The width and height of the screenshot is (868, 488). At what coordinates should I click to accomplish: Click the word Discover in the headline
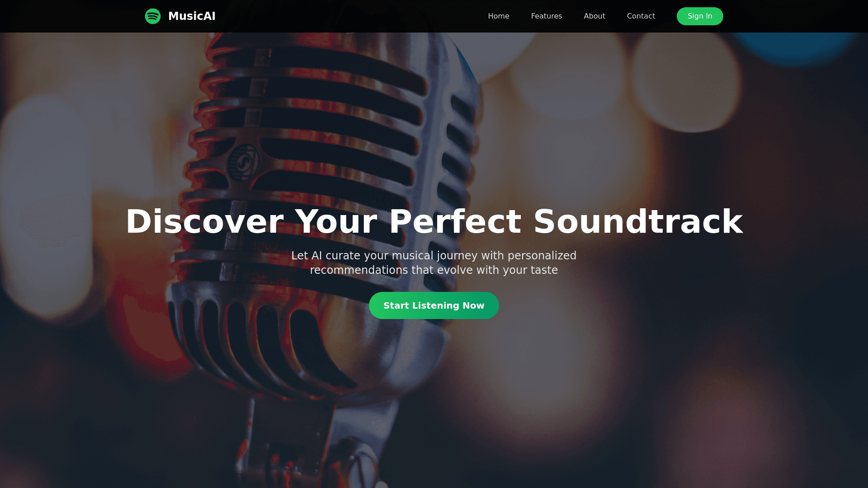205,222
